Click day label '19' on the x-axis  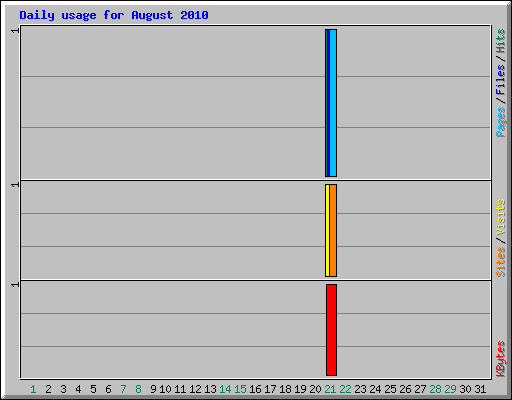[x=300, y=389]
